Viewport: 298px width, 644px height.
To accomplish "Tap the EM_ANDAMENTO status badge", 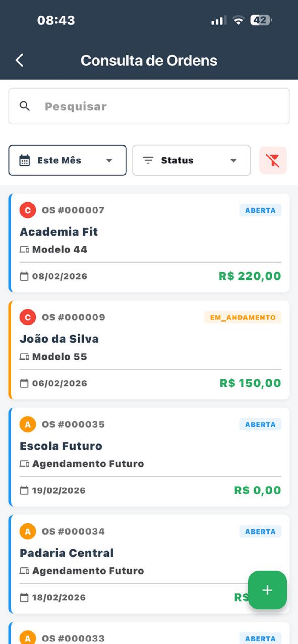I will [243, 317].
